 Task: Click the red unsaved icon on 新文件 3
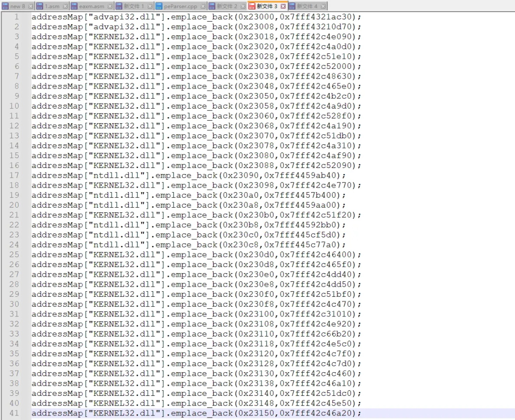(252, 6)
